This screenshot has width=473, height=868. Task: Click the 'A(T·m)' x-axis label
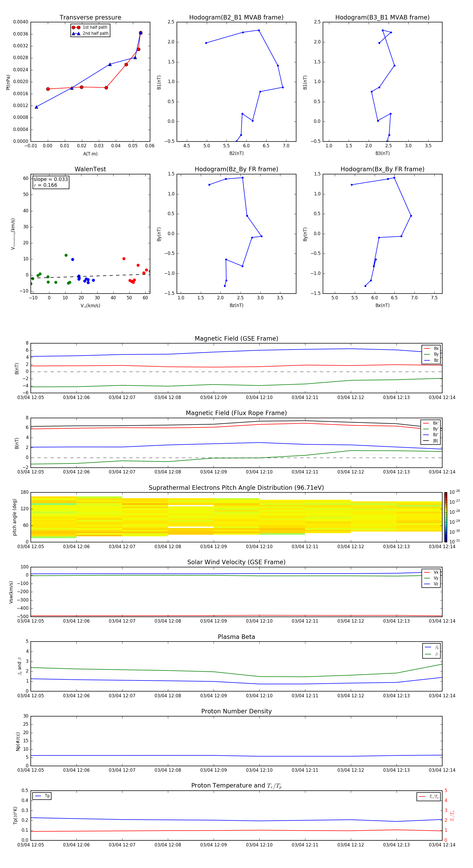click(90, 154)
